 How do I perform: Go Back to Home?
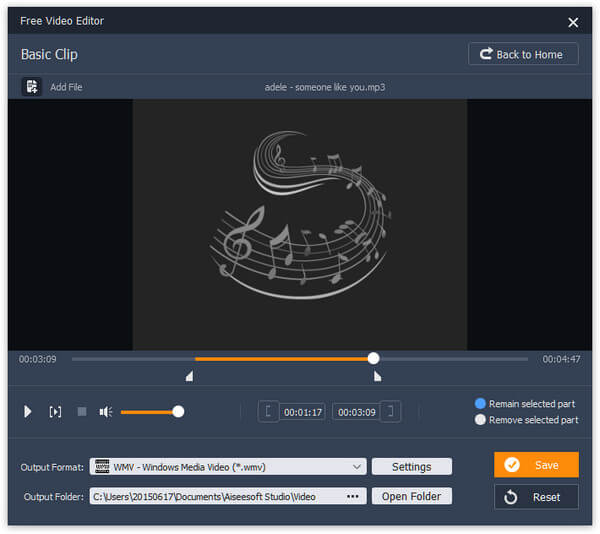[523, 54]
